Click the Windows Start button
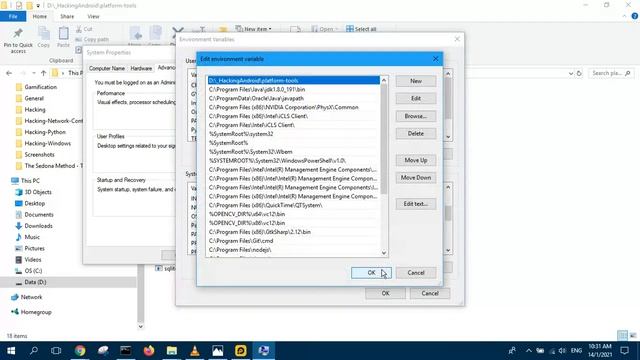Screen dimensions: 640x360 [11, 351]
